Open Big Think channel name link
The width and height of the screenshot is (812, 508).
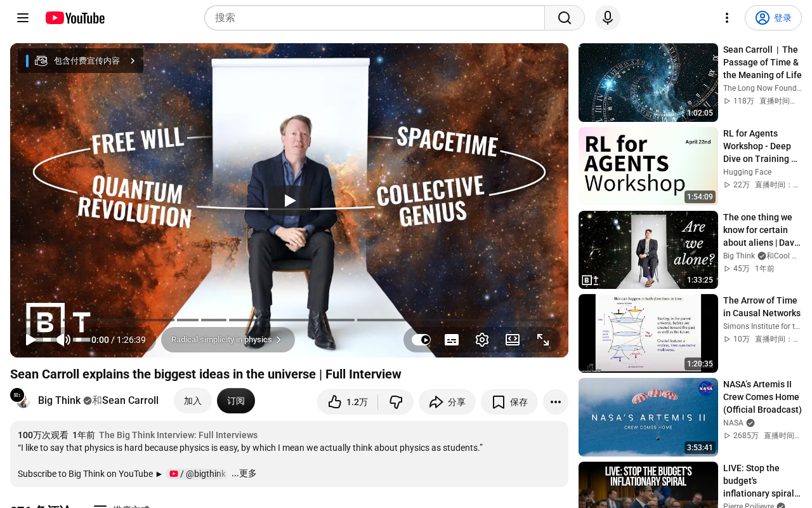[60, 401]
